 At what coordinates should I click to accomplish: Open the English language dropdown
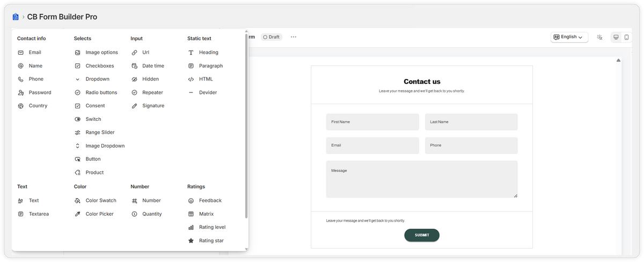[x=569, y=37]
